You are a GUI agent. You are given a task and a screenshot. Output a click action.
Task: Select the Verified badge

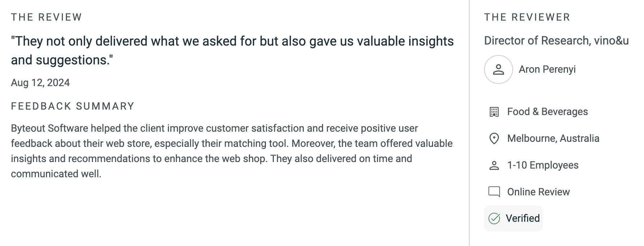(513, 219)
